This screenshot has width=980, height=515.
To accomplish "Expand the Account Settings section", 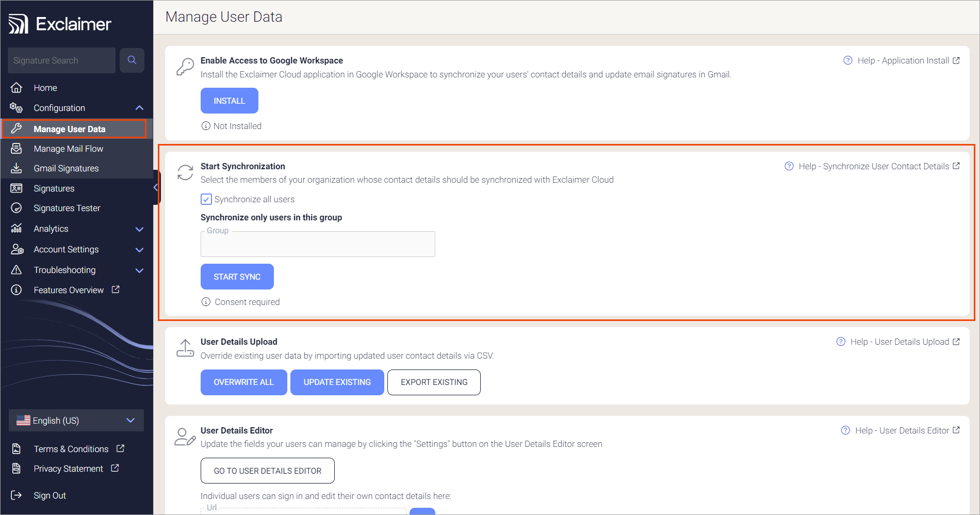I will click(x=139, y=249).
